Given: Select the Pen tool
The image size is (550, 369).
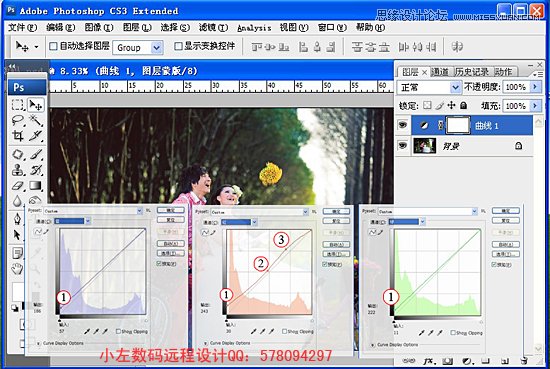Looking at the screenshot, I should (18, 219).
